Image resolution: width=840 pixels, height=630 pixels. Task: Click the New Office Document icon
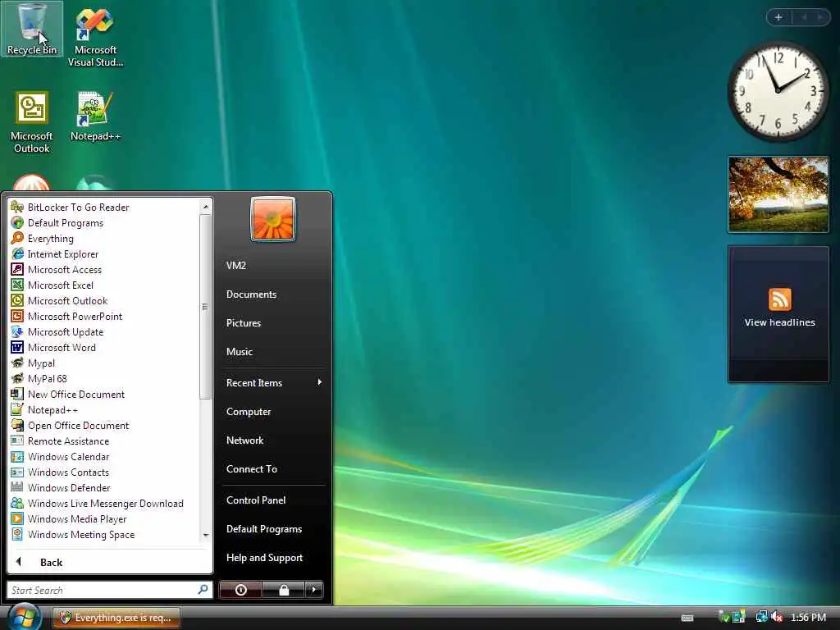pos(17,394)
